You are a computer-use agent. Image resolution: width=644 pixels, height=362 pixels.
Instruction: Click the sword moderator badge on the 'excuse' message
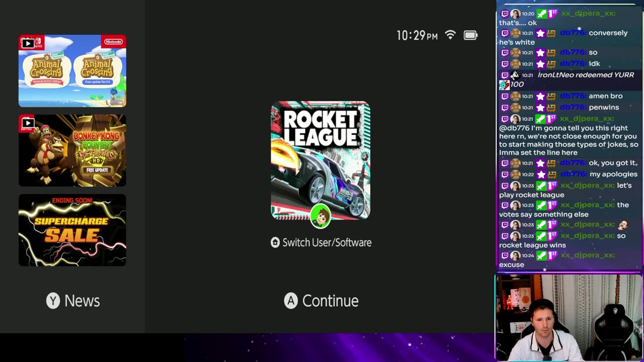click(541, 255)
